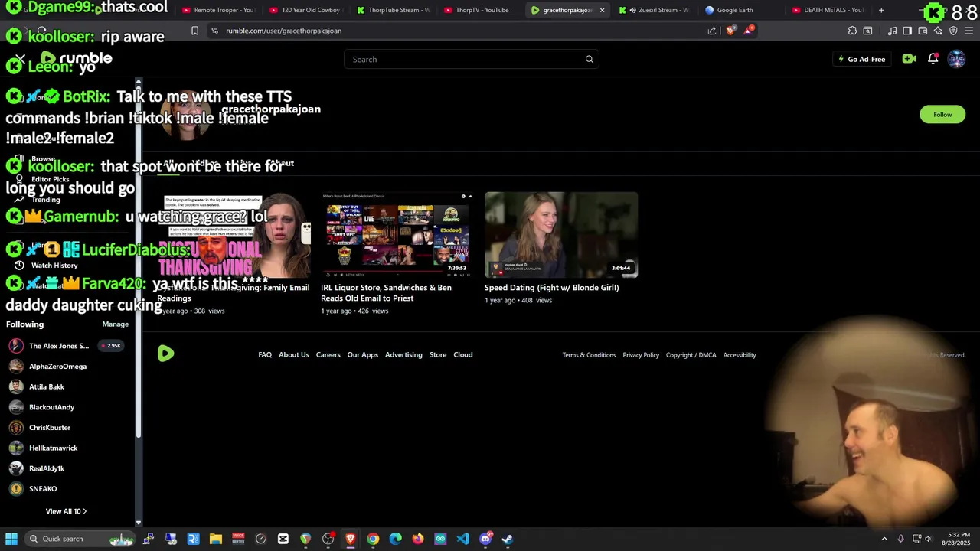Open the Speed Dating video thumbnail
This screenshot has width=980, height=551.
point(561,234)
